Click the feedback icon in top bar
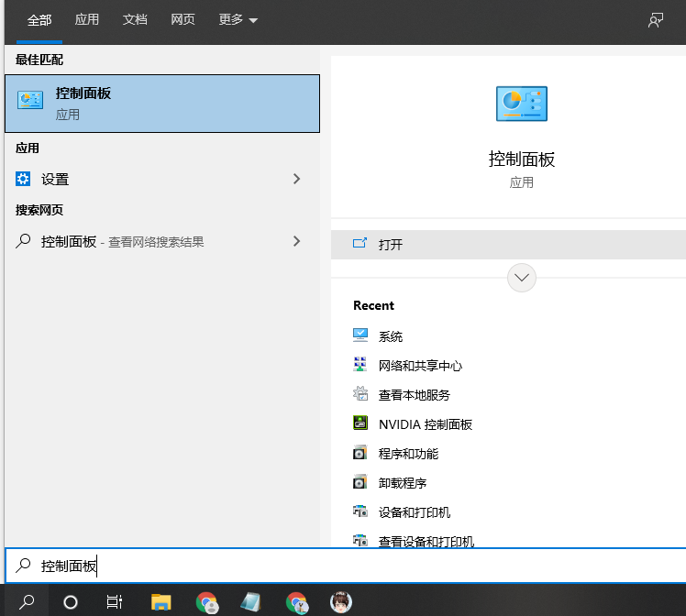The width and height of the screenshot is (686, 616). 655,20
